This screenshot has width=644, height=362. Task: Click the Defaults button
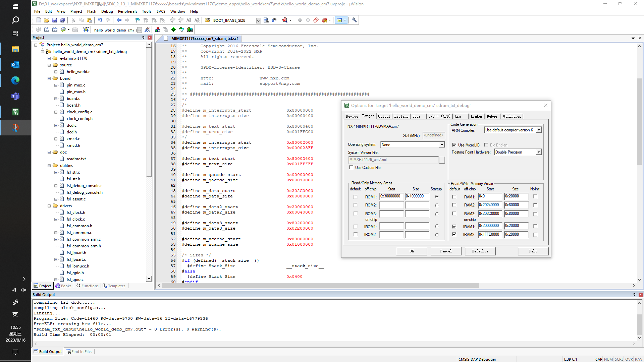pos(480,251)
